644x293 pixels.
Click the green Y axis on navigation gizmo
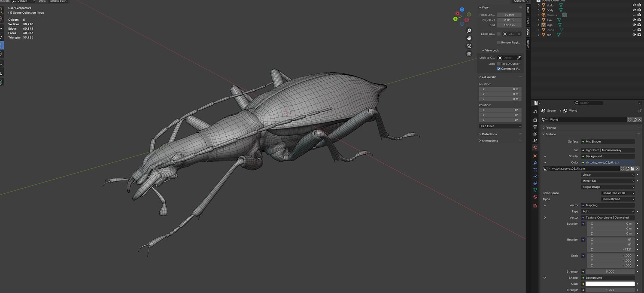[x=456, y=19]
